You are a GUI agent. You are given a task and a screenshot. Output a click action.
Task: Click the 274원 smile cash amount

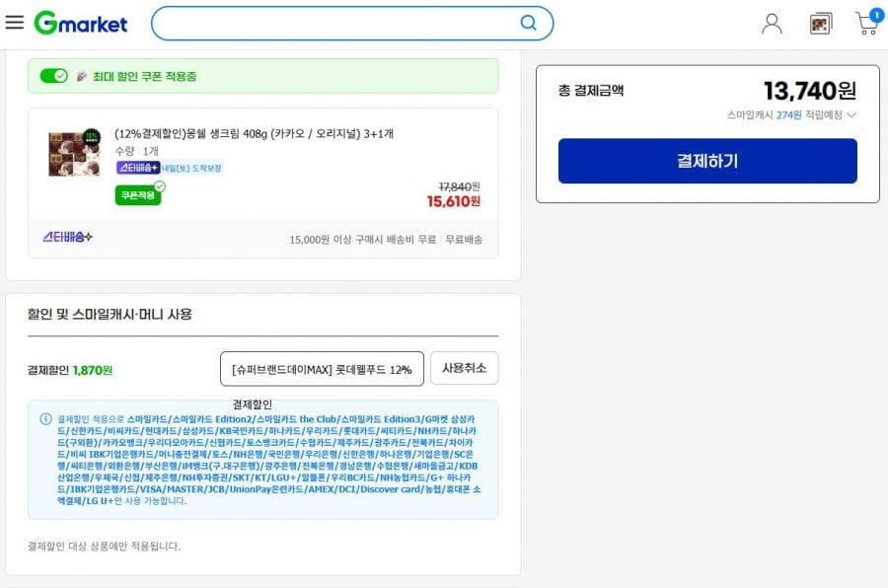tap(788, 115)
